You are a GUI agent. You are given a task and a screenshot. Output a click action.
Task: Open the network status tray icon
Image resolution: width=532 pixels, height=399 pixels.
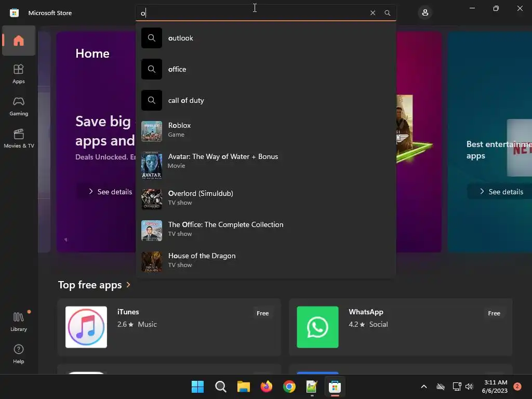457,387
